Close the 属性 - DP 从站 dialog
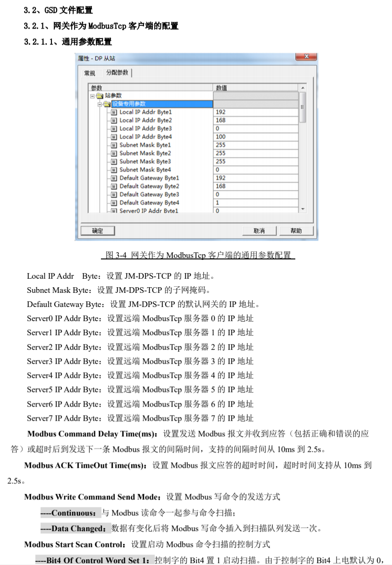Viewport: 392px width, 565px height. pyautogui.click(x=306, y=57)
